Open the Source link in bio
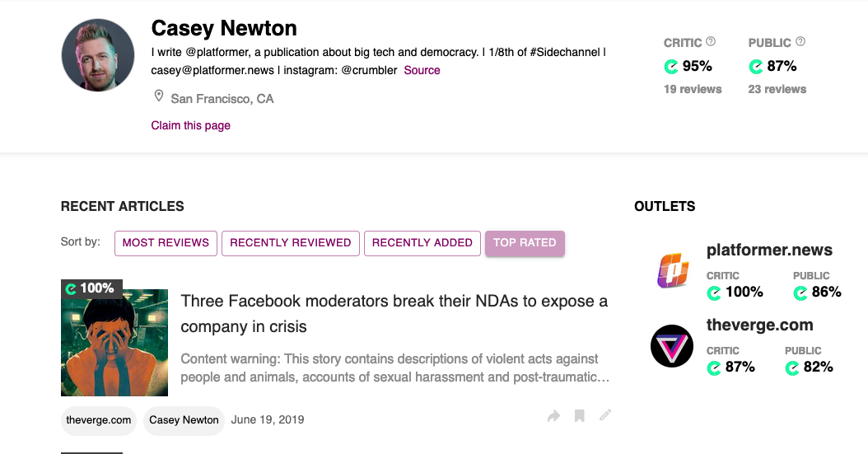The height and width of the screenshot is (454, 868). coord(422,70)
